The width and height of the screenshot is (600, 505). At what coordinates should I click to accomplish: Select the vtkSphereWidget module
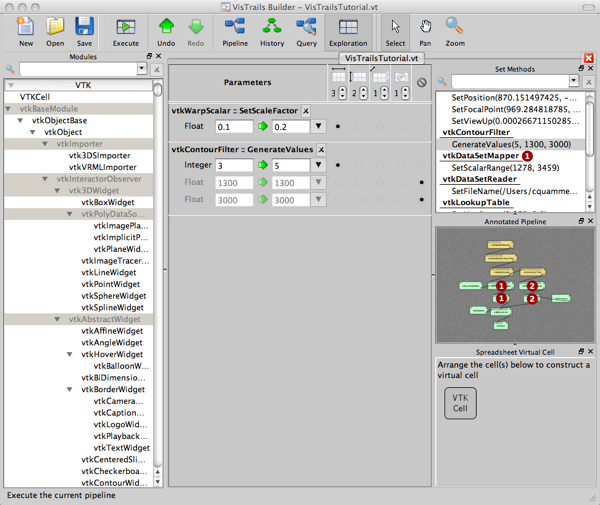pos(113,296)
